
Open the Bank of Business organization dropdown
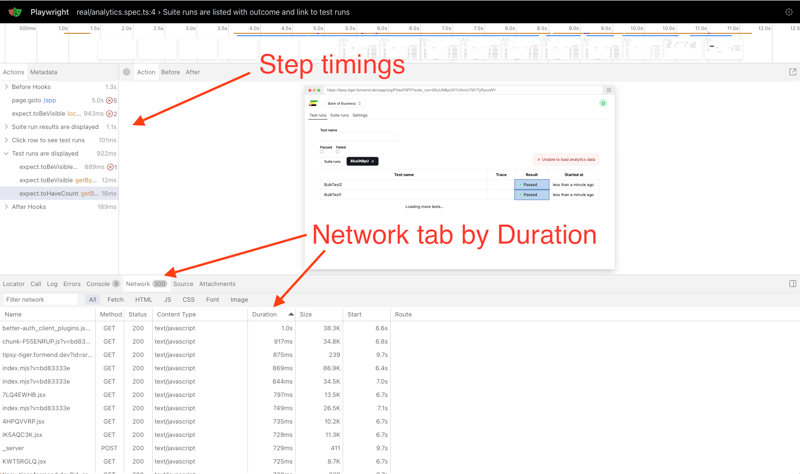pyautogui.click(x=344, y=103)
